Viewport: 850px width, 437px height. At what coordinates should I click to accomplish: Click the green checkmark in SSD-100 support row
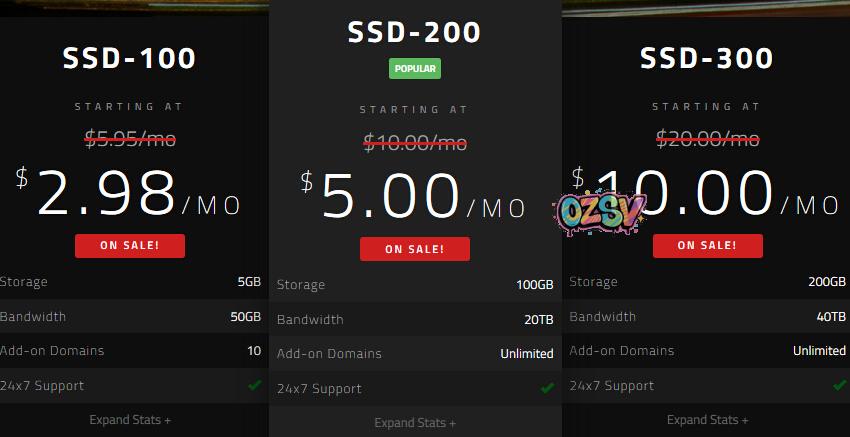click(x=255, y=385)
